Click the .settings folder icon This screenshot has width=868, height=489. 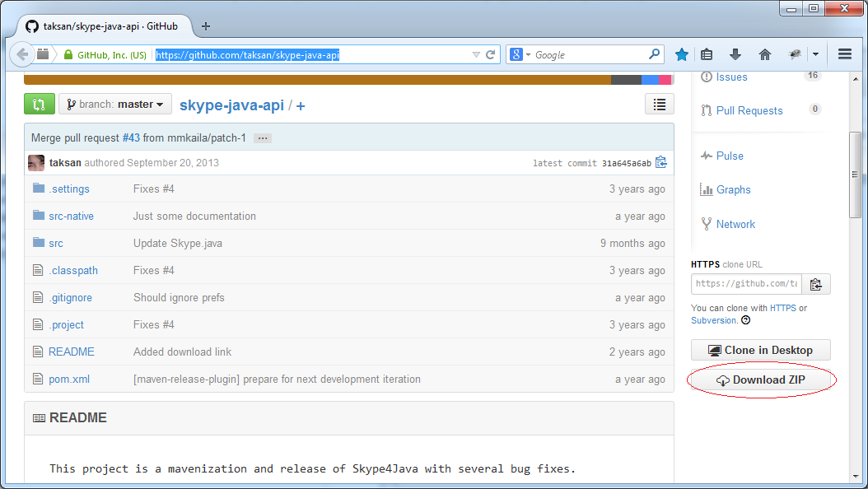[38, 188]
